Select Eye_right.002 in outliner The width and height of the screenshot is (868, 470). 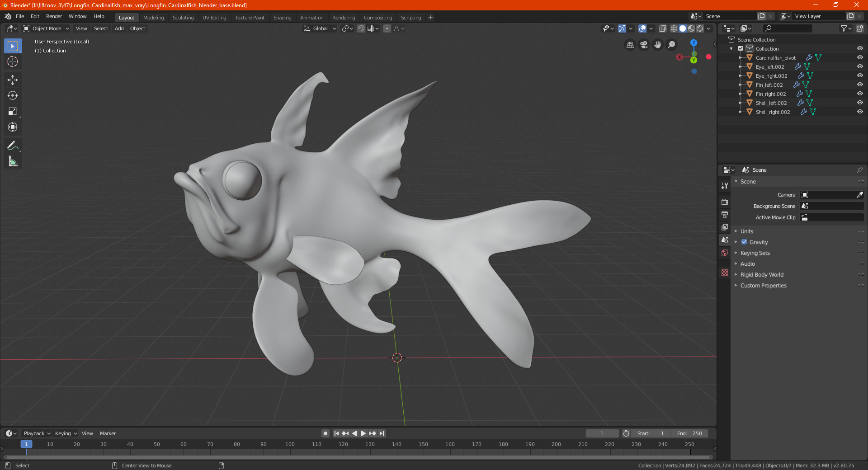point(771,76)
